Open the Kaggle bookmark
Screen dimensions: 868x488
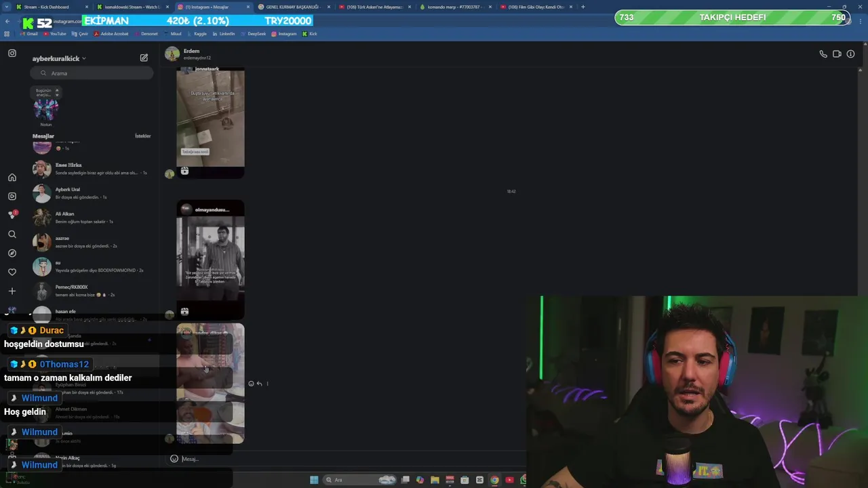pyautogui.click(x=197, y=34)
